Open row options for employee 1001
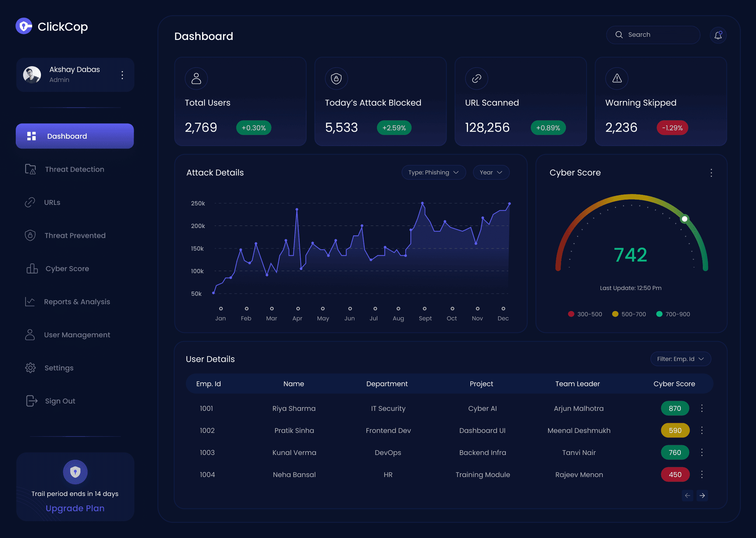Screen dimensions: 756x538 point(702,408)
